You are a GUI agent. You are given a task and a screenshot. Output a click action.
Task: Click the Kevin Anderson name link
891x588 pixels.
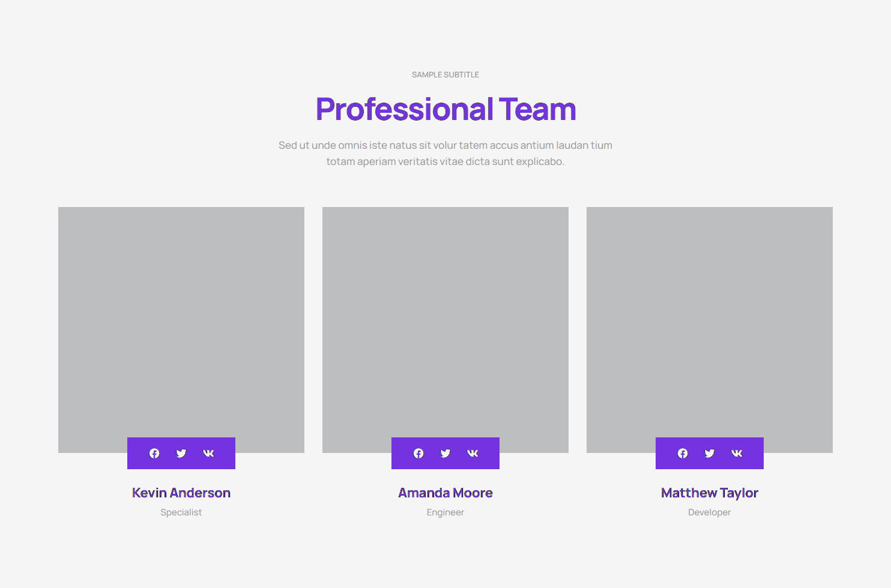click(181, 493)
